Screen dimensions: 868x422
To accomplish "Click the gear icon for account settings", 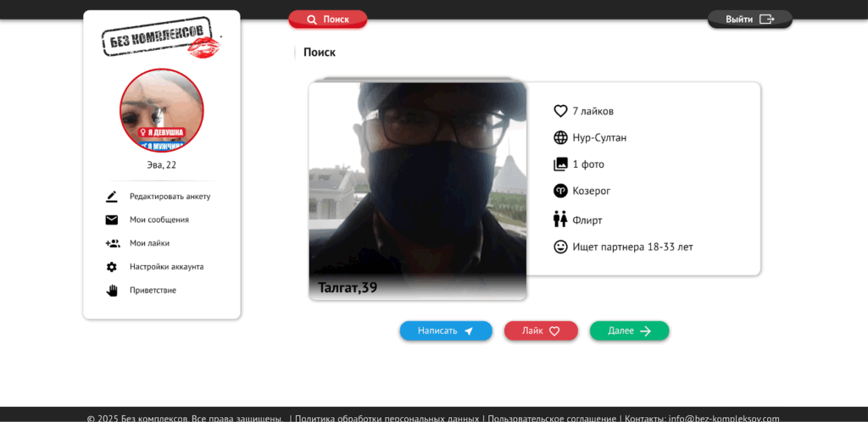I will click(112, 267).
